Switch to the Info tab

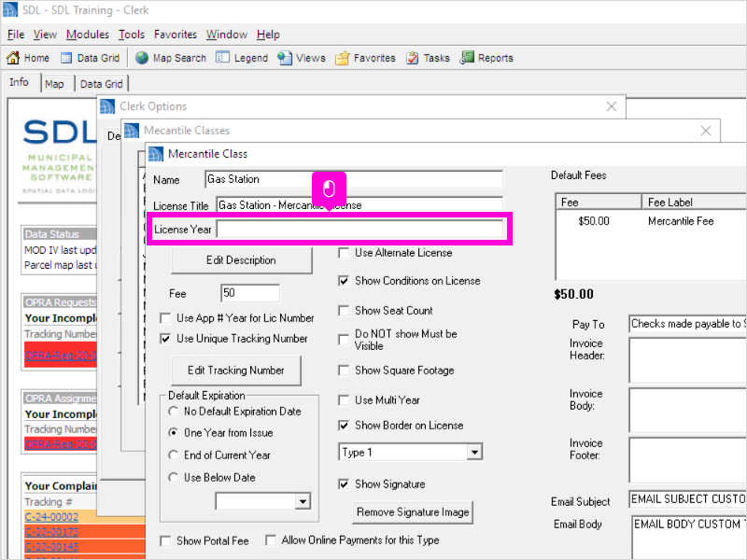[19, 82]
